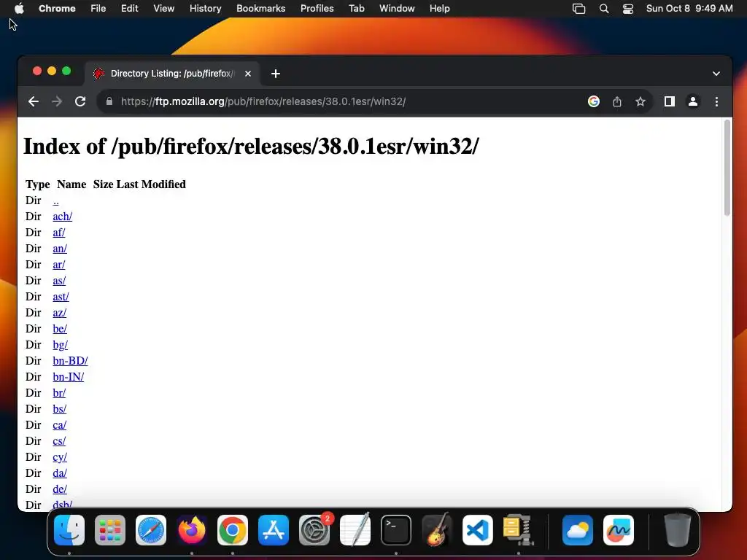Launch Safari from the Dock
Screen dimensions: 747x560
point(151,530)
